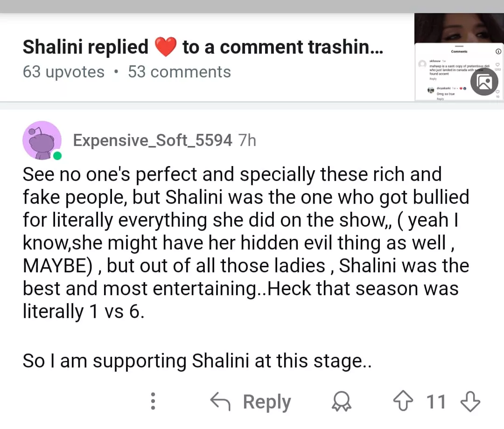Click the "So I am supporting Shalini" line
The width and height of the screenshot is (504, 429).
pyautogui.click(x=197, y=361)
